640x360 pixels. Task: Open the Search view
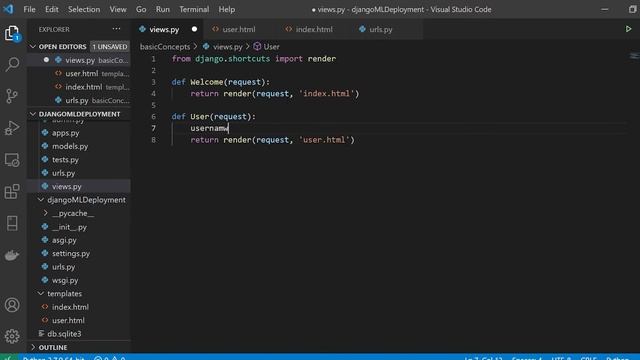click(x=12, y=64)
